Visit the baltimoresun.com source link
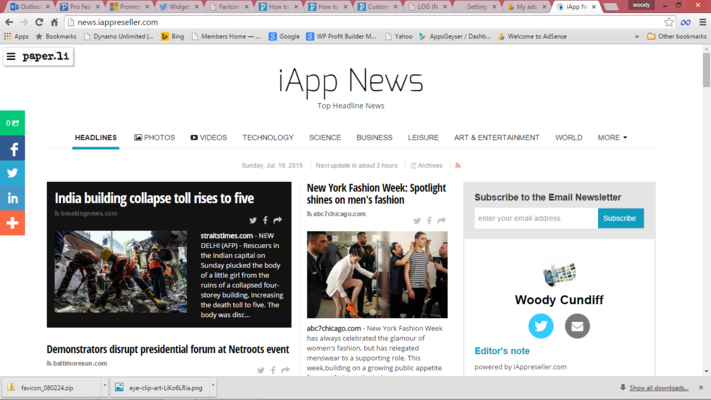The width and height of the screenshot is (711, 400). click(x=80, y=363)
